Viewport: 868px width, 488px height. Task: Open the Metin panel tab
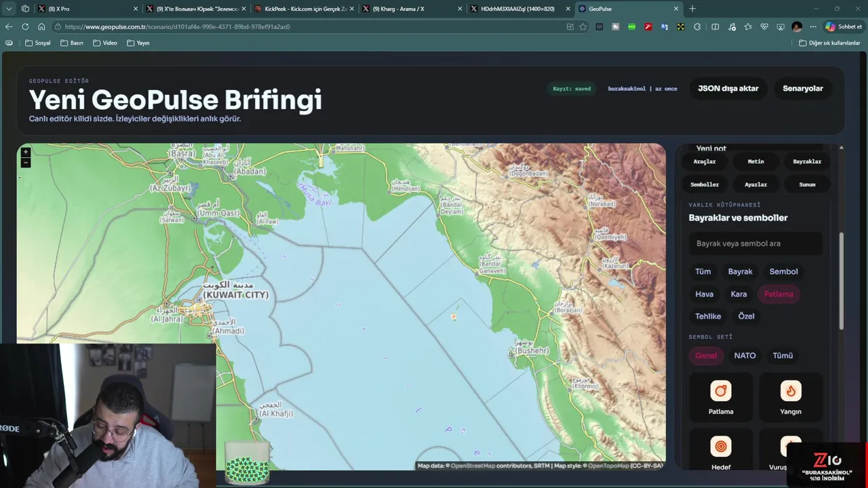(755, 161)
